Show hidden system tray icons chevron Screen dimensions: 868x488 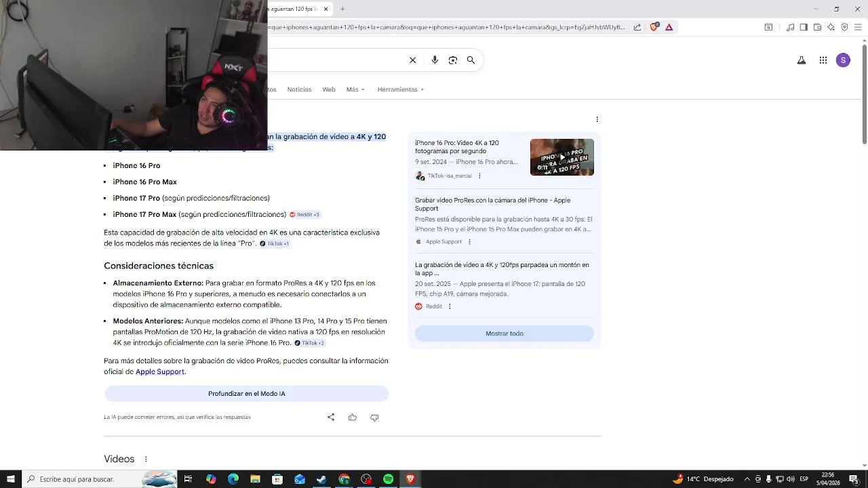coord(747,479)
